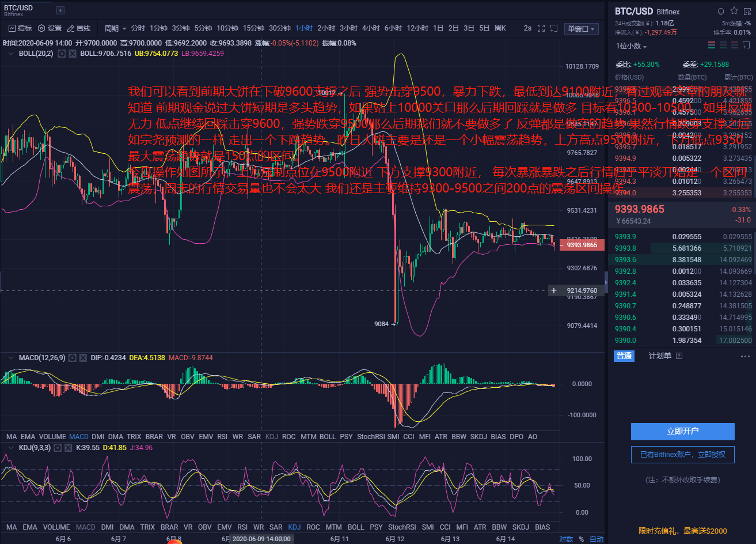This screenshot has height=544, width=756.
Task: Click the 已有Bitfinex账户，立即授权 button
Action: coord(682,455)
